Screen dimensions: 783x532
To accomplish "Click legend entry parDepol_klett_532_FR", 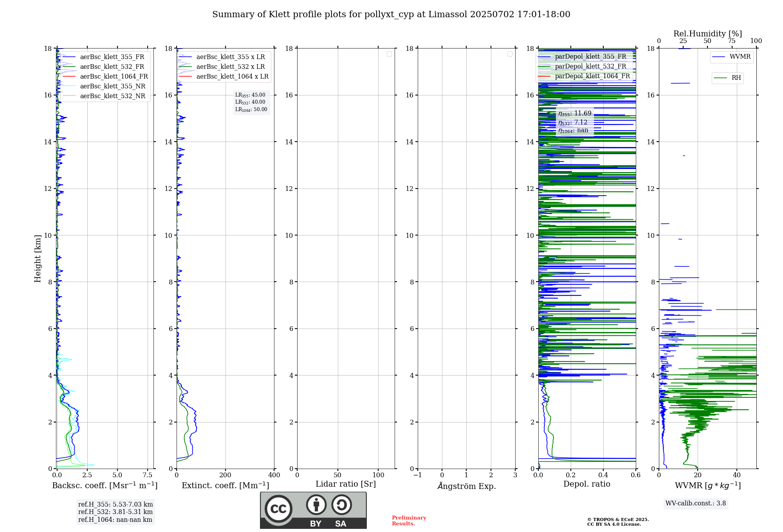I will 583,66.
